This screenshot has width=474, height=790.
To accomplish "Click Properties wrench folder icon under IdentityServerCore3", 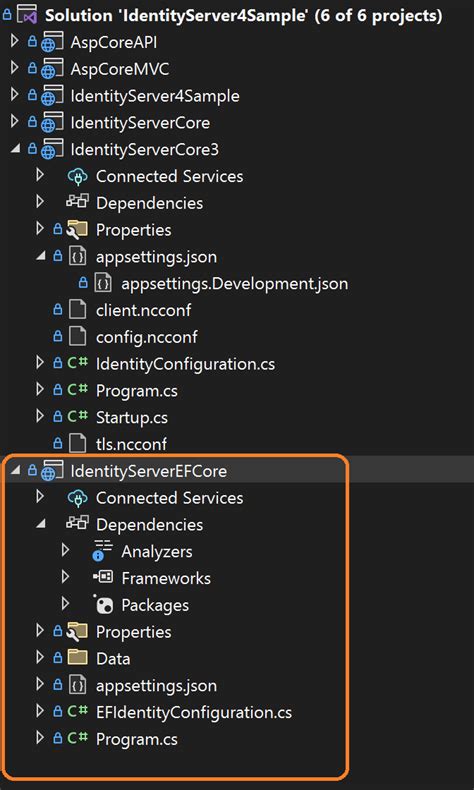I will pos(77,230).
